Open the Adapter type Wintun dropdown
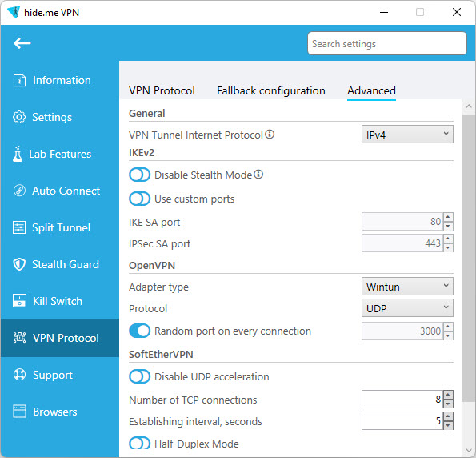Image resolution: width=476 pixels, height=458 pixels. pyautogui.click(x=407, y=287)
